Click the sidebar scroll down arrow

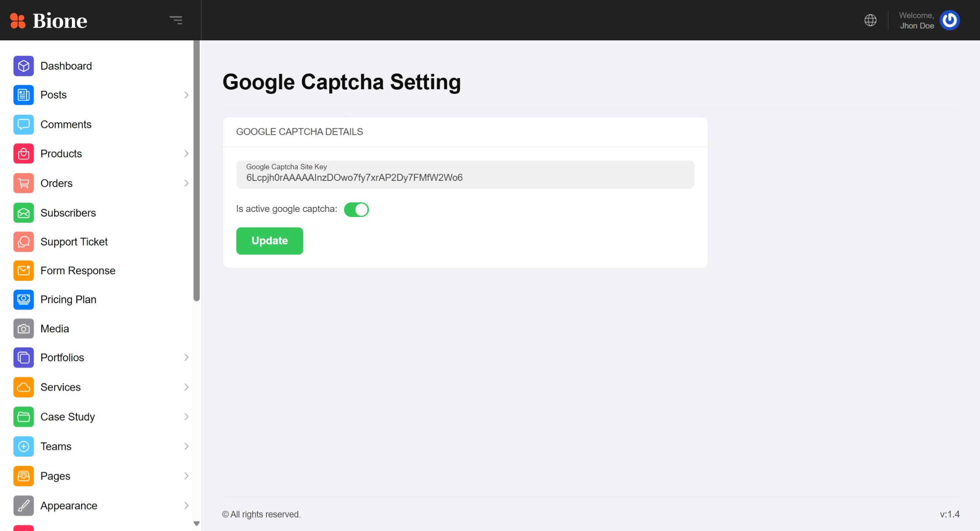[196, 523]
